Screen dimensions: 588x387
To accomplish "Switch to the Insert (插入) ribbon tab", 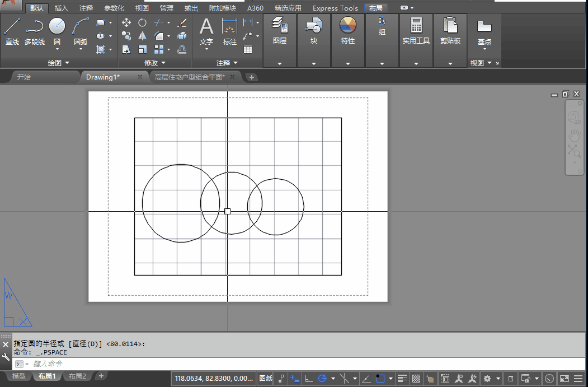I will pyautogui.click(x=62, y=8).
